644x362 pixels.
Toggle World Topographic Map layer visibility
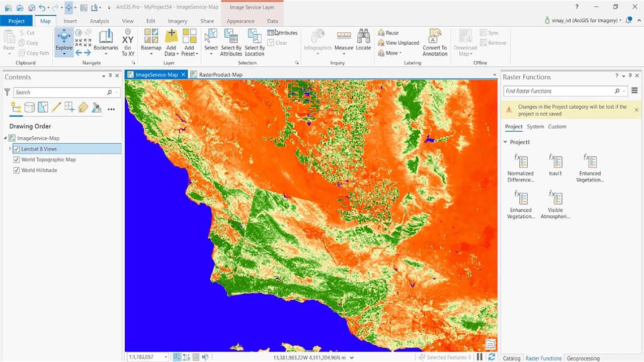[17, 159]
